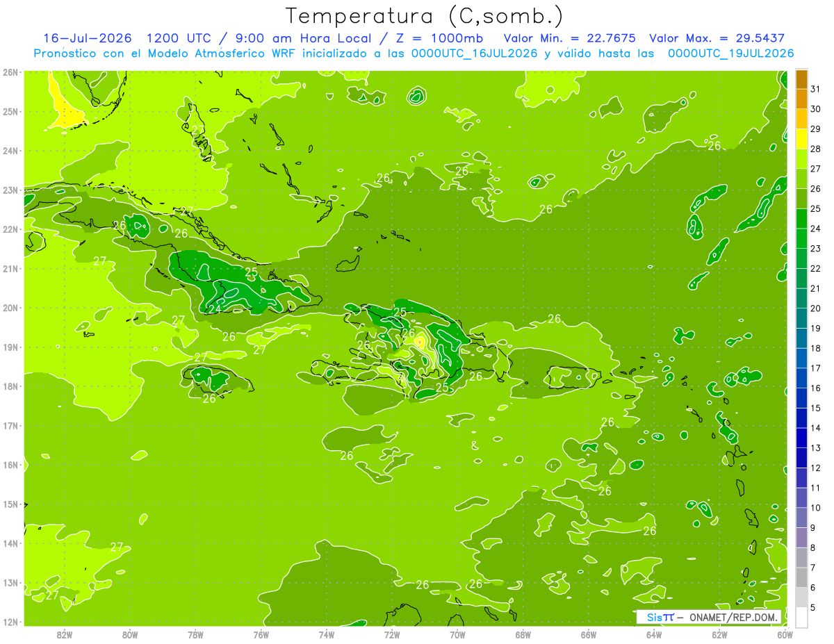Screen dimensions: 834x644
Task: Click the dark blue swatch between 13 and 14
Action: tap(801, 438)
